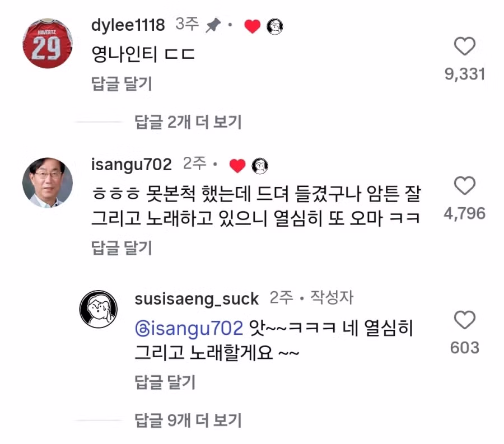Open dylee1118's profile via username

(x=128, y=25)
